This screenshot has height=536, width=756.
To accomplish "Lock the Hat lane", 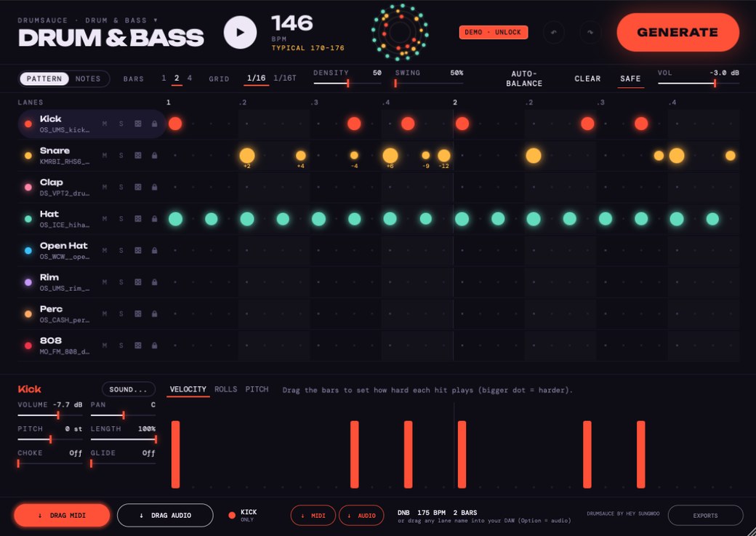I will [x=154, y=219].
